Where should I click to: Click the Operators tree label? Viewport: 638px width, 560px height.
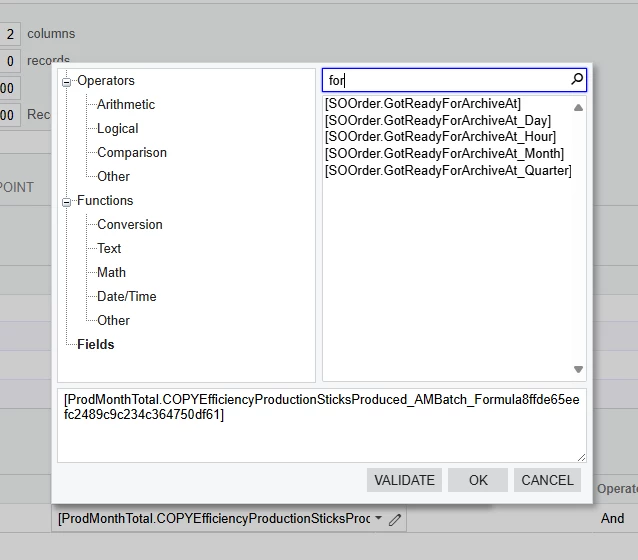106,81
